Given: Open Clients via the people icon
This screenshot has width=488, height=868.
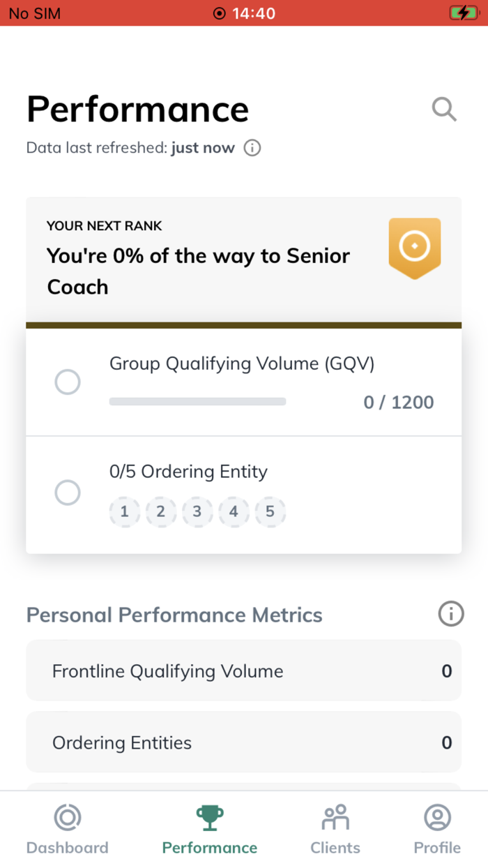Looking at the screenshot, I should pyautogui.click(x=335, y=815).
